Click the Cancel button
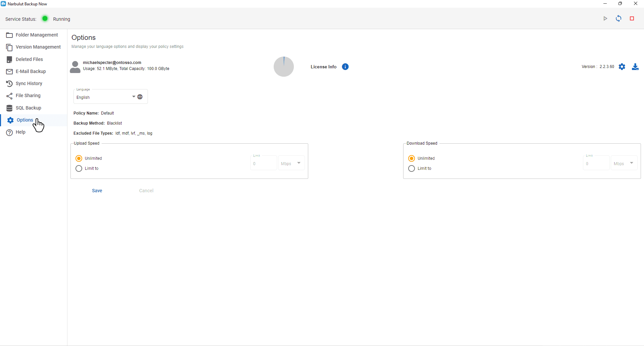The width and height of the screenshot is (644, 346). coord(146,191)
